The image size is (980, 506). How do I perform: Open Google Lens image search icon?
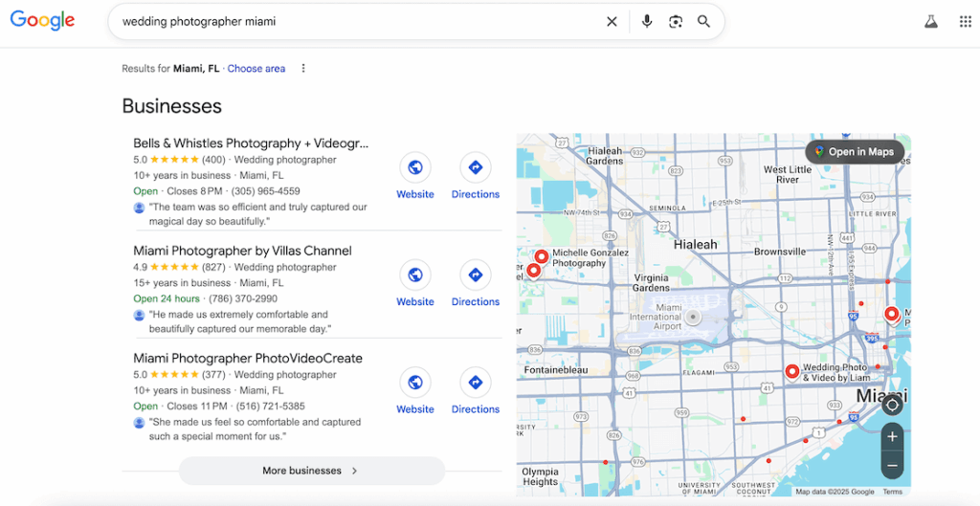click(x=676, y=22)
